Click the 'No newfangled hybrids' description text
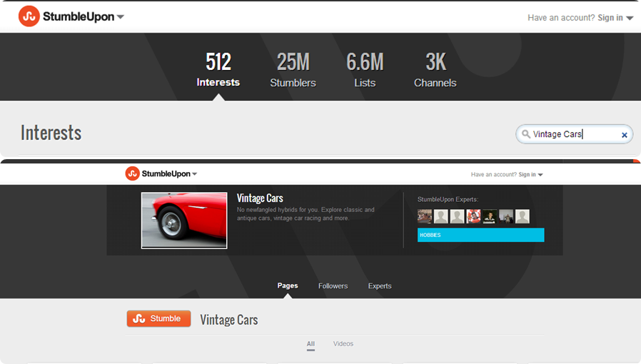The height and width of the screenshot is (364, 641). (x=306, y=213)
